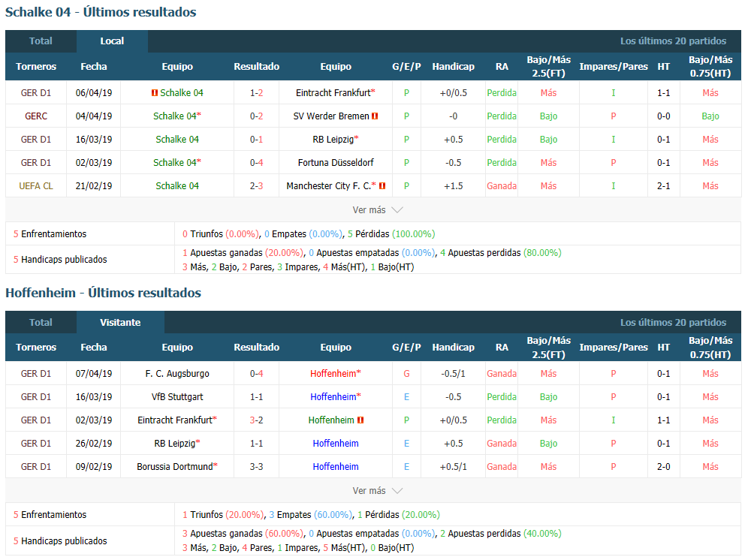Click handicap value +0.5/1 in Dortmund row
The image size is (748, 560).
(453, 467)
